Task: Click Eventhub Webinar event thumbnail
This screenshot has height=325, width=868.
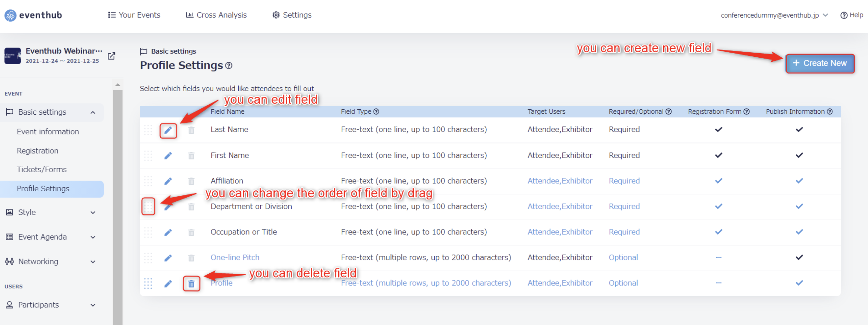Action: [x=12, y=55]
